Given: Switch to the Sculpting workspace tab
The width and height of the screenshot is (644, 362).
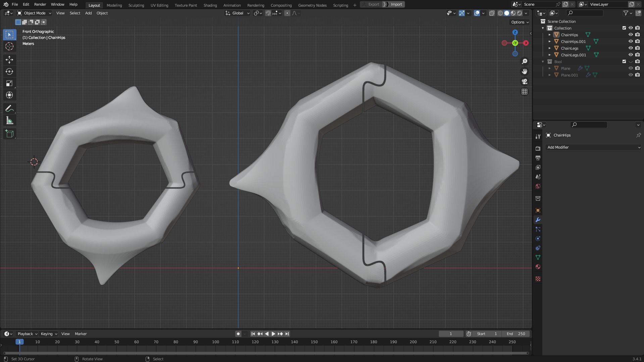Looking at the screenshot, I should click(x=136, y=5).
